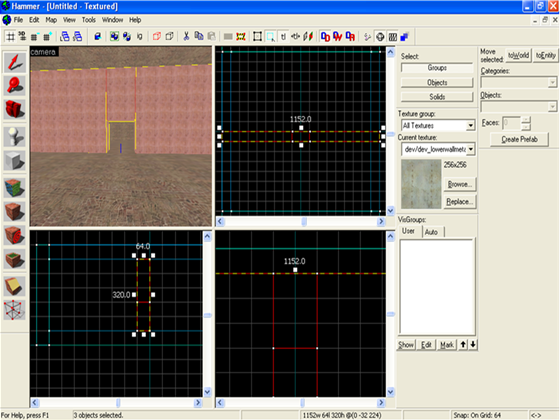This screenshot has height=420, width=560.
Task: Click the DR toolbar icon
Action: (351, 36)
